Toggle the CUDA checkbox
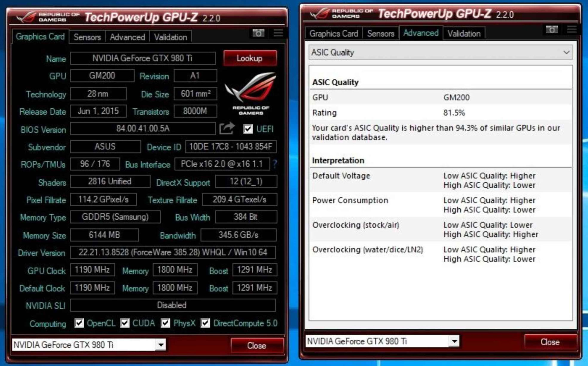Viewport: 588px width, 366px height. click(125, 323)
